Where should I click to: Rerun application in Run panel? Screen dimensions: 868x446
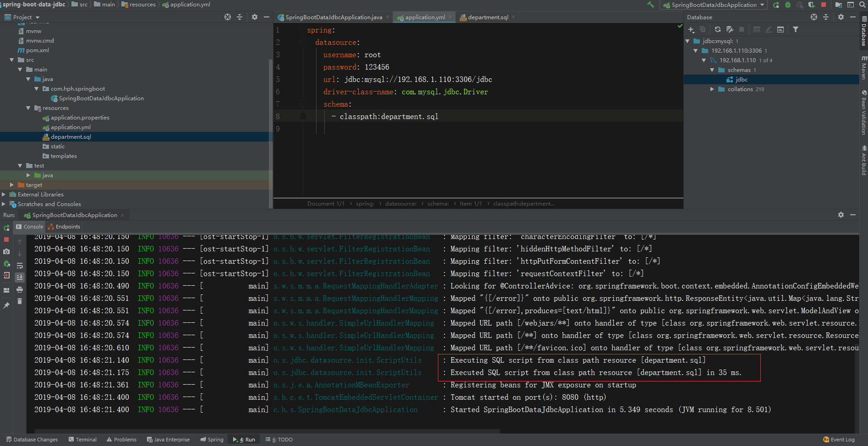(x=6, y=228)
